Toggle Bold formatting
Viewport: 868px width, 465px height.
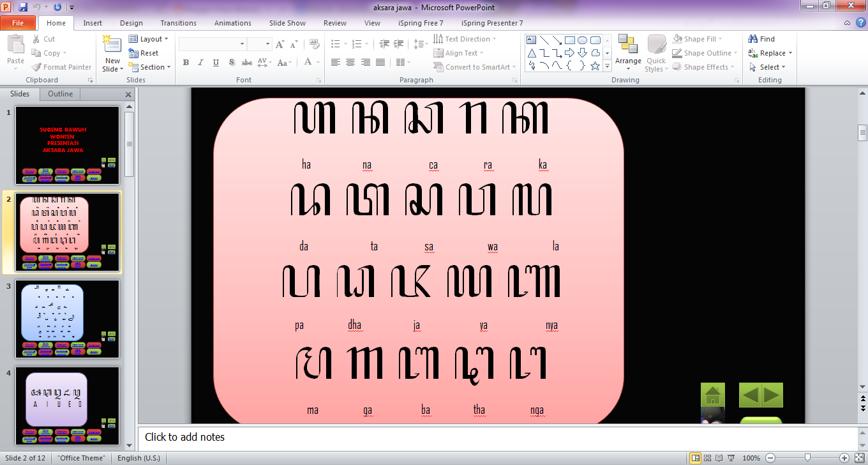pyautogui.click(x=186, y=63)
